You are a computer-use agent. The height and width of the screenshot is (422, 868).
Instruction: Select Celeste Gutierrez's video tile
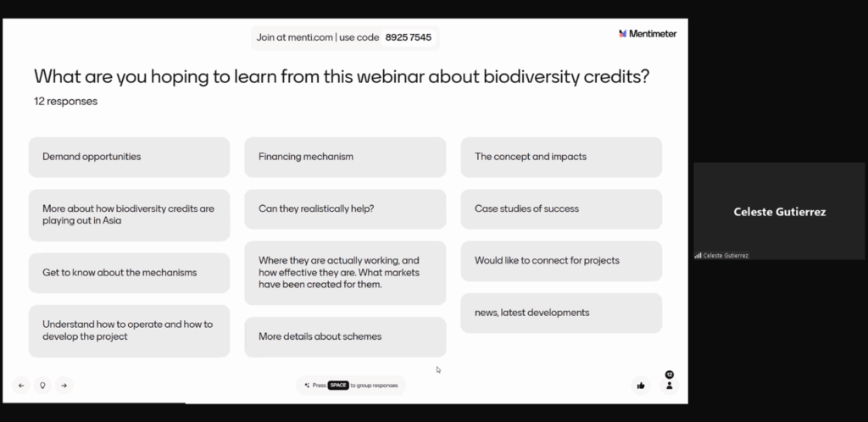779,210
